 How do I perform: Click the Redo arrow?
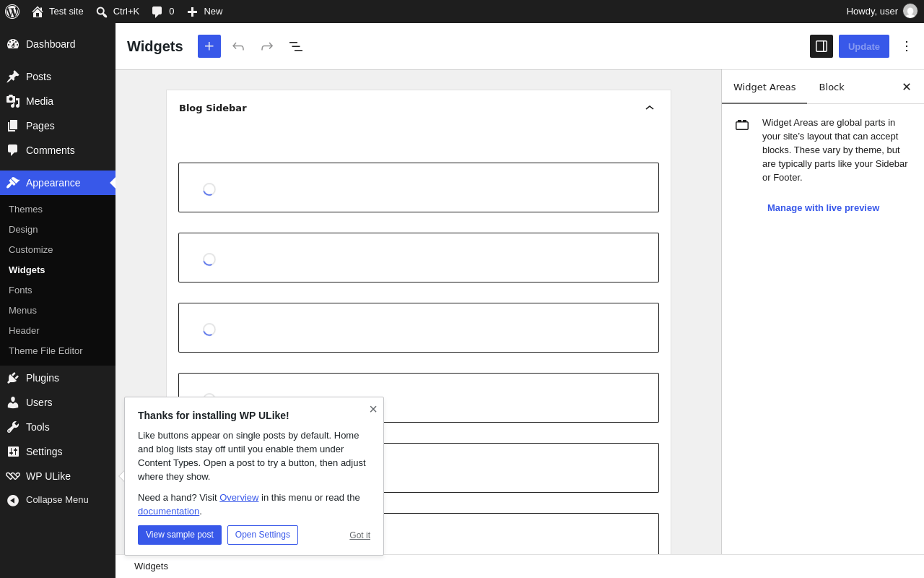click(267, 46)
